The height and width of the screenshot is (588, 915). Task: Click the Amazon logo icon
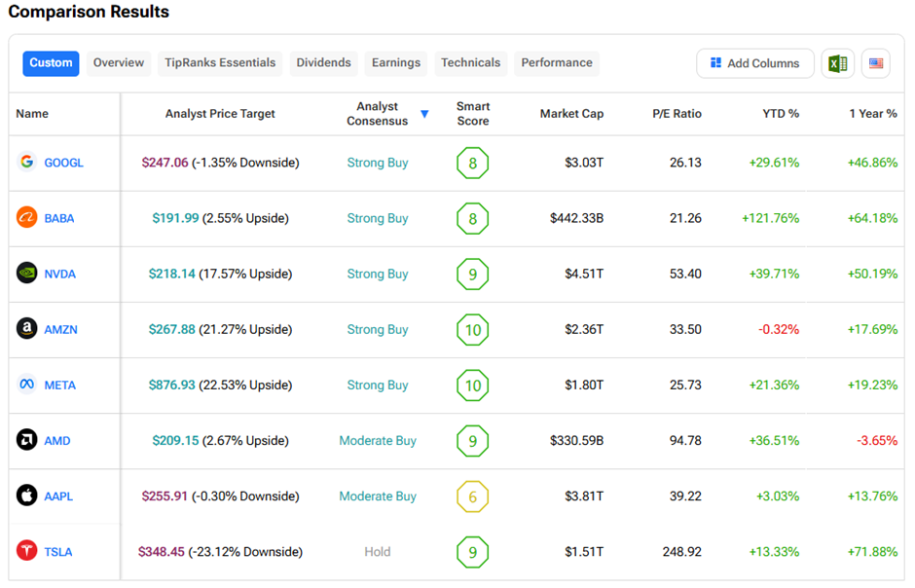point(27,329)
